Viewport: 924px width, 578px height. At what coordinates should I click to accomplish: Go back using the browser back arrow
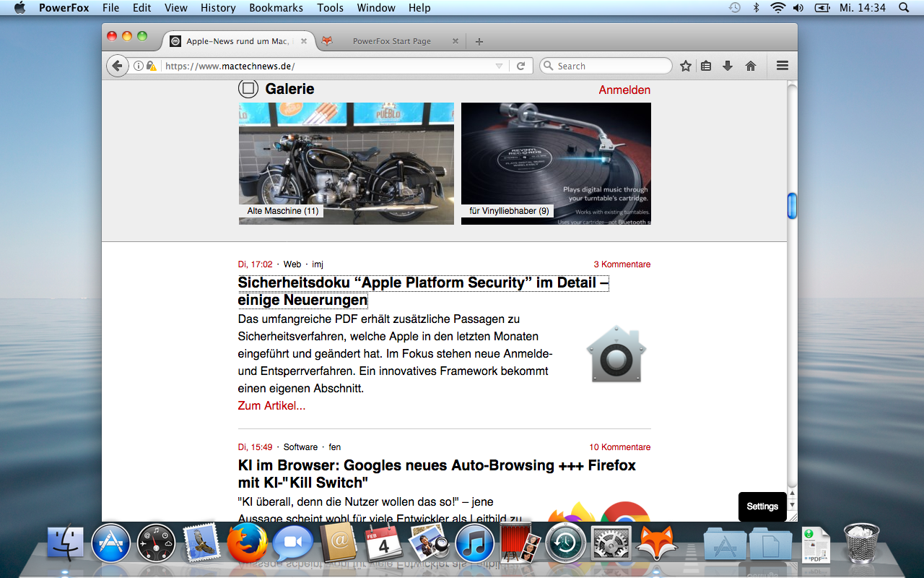click(118, 66)
